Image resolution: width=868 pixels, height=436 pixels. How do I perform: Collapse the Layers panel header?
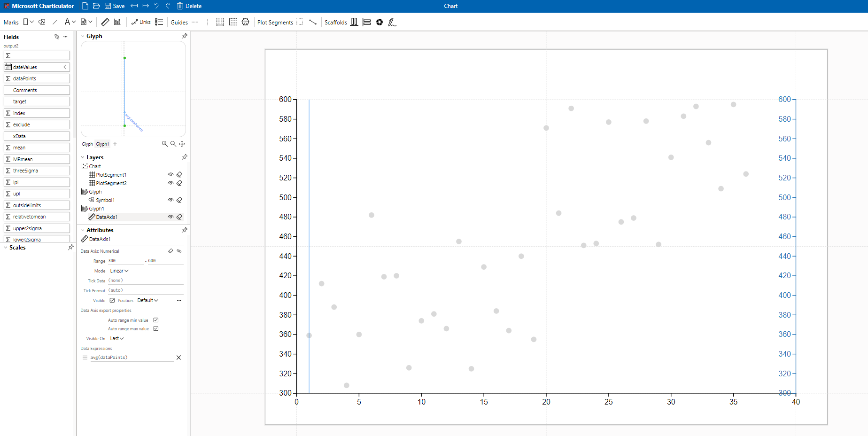coord(84,157)
